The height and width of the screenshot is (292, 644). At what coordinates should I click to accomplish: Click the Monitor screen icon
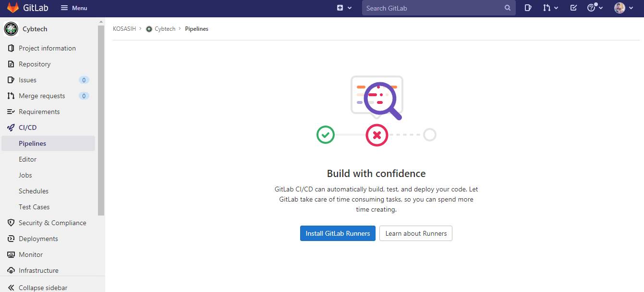[11, 254]
